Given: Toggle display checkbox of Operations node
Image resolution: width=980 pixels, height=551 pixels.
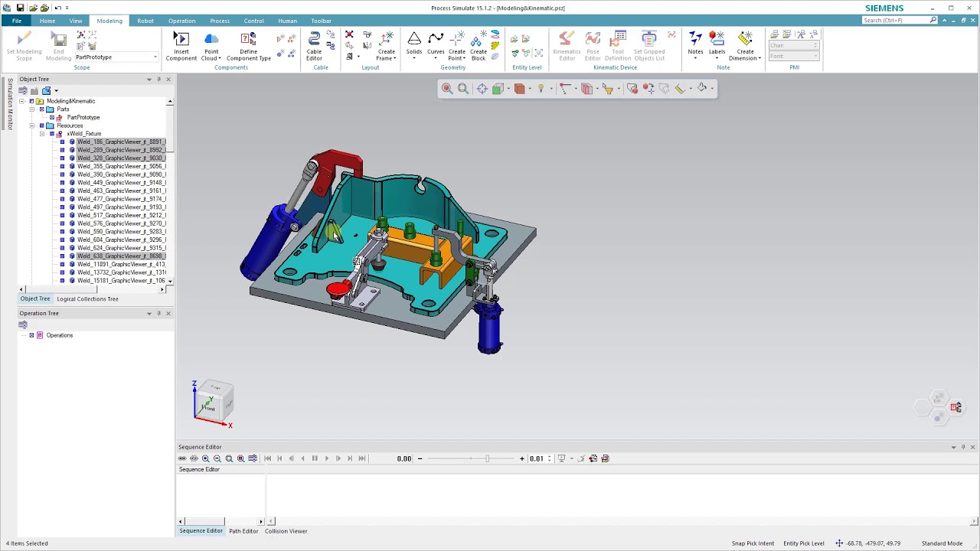Looking at the screenshot, I should pos(31,335).
